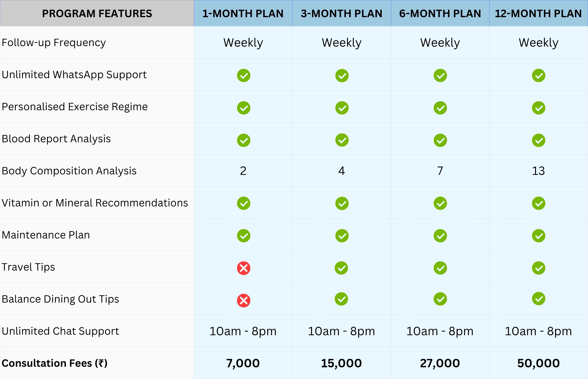Click the 50,000 consultation fee
This screenshot has width=588, height=379.
point(538,363)
